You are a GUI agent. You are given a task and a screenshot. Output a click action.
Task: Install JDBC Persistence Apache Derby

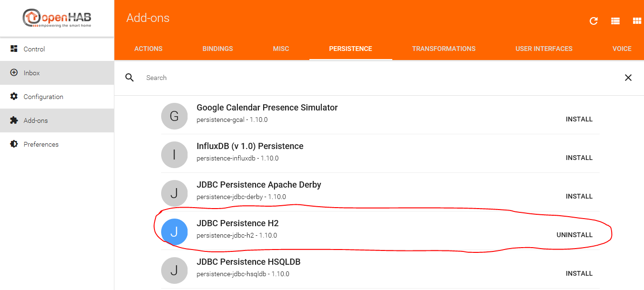[579, 196]
